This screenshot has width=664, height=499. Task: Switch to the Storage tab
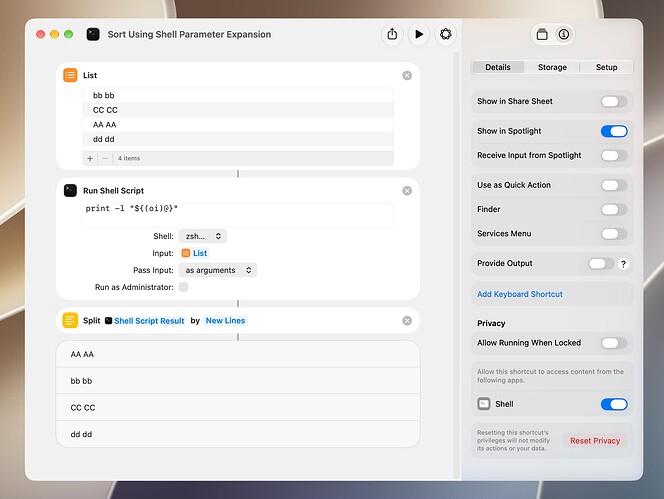pos(552,67)
